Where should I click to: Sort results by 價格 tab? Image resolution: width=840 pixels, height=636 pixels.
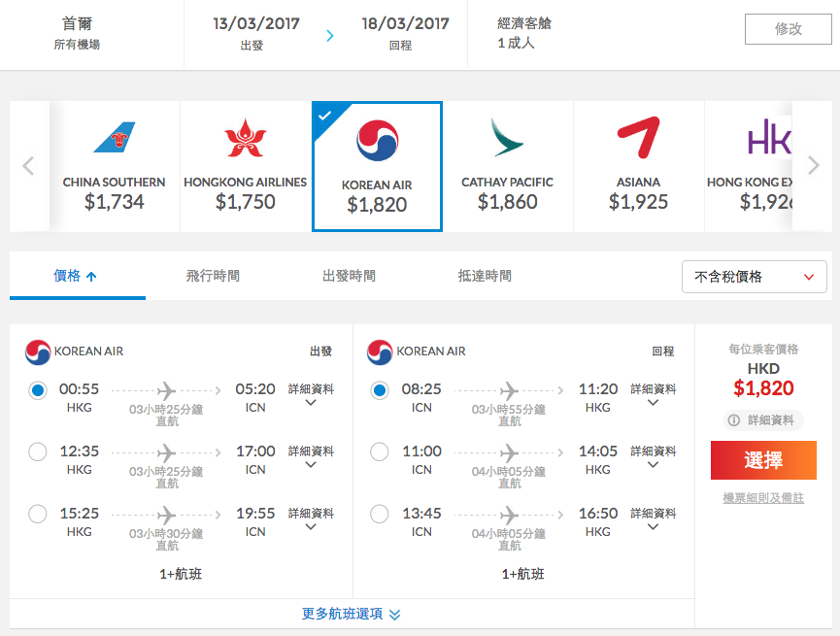coord(78,276)
